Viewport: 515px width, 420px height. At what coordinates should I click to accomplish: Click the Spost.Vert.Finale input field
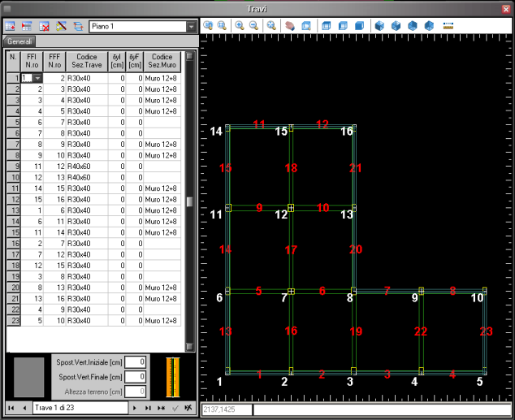tap(136, 377)
